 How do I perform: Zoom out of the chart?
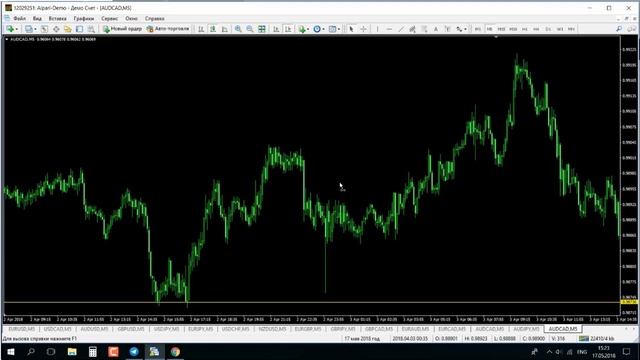click(250, 29)
